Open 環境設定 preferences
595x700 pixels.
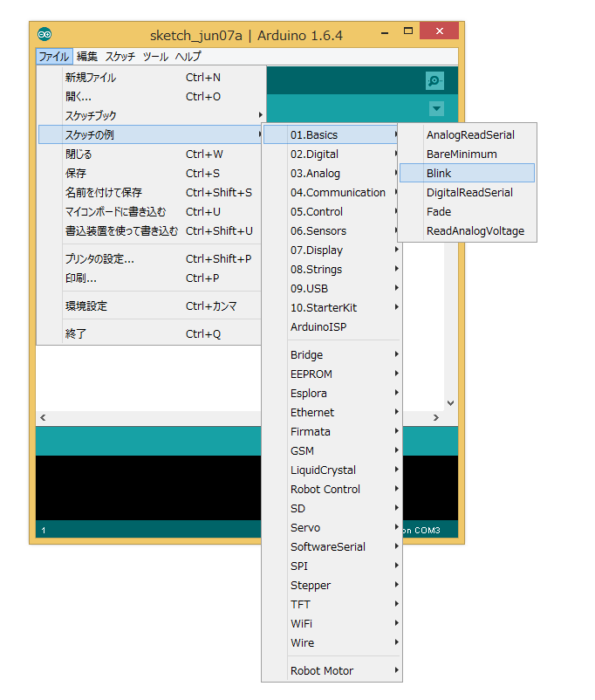tap(150, 306)
